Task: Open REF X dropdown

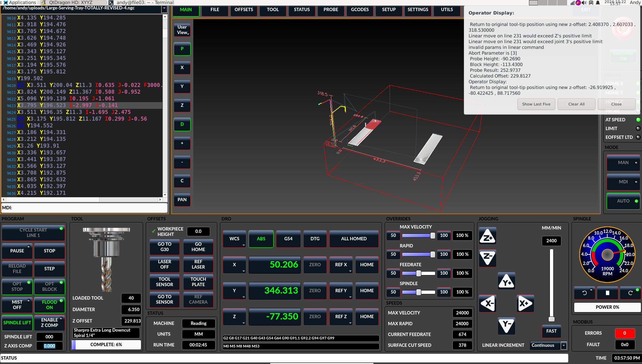Action: (x=341, y=265)
